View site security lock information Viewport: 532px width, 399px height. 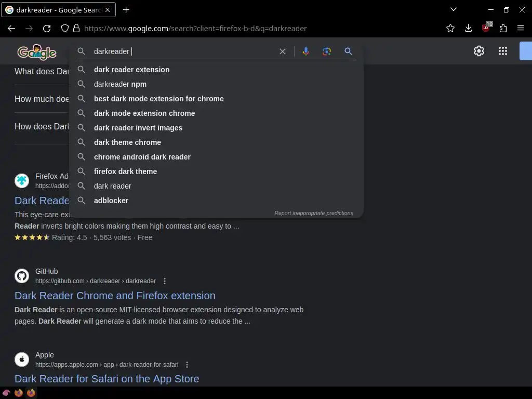pos(76,29)
